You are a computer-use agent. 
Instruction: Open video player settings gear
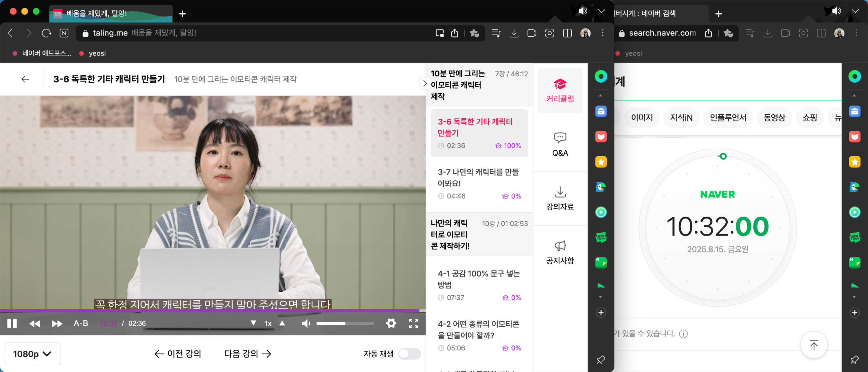(391, 323)
